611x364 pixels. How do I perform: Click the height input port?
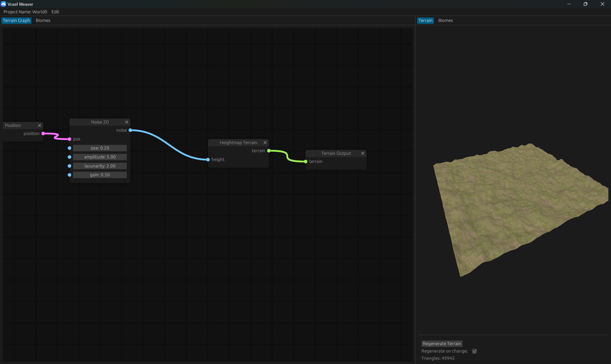click(208, 160)
